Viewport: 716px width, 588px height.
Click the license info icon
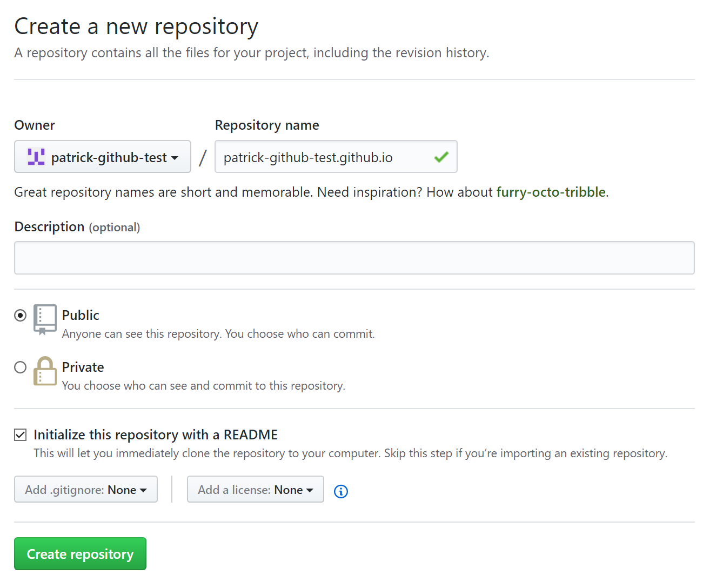[x=341, y=491]
